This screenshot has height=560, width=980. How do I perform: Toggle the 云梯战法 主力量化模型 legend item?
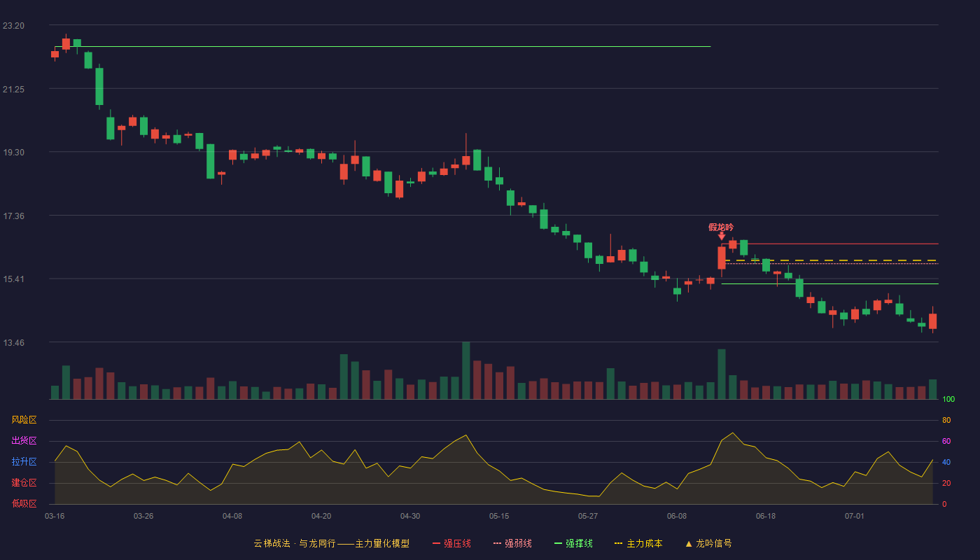point(331,543)
